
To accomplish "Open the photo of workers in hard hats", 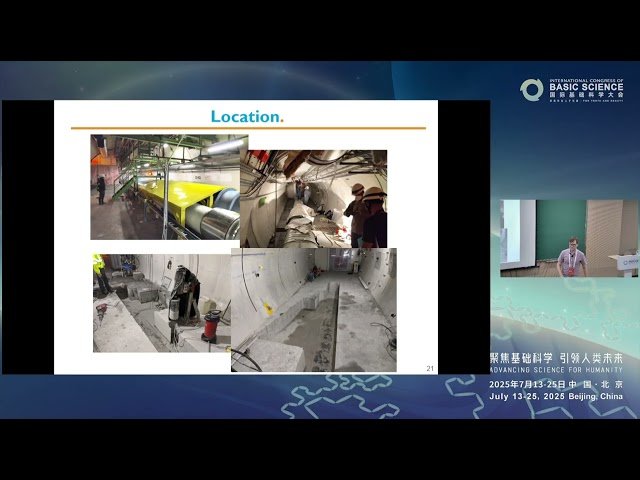I will coord(314,198).
